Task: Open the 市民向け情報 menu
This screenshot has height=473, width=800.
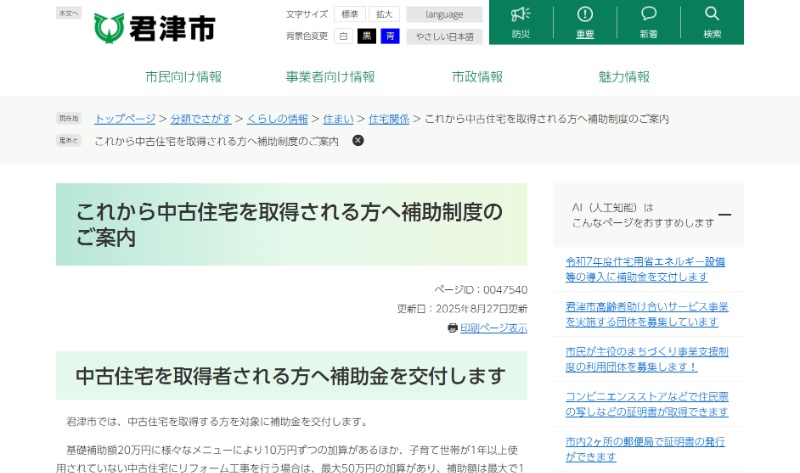Action: pos(183,77)
